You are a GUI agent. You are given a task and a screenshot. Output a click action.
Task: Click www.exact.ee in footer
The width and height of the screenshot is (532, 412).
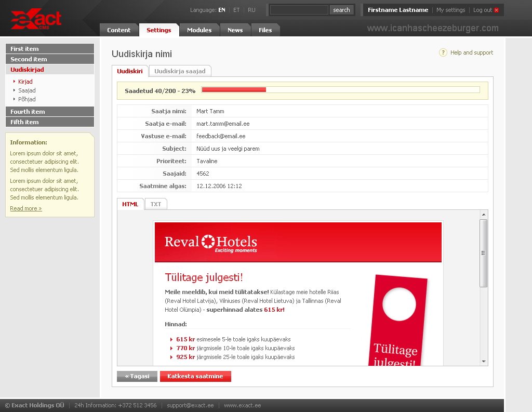point(243,405)
